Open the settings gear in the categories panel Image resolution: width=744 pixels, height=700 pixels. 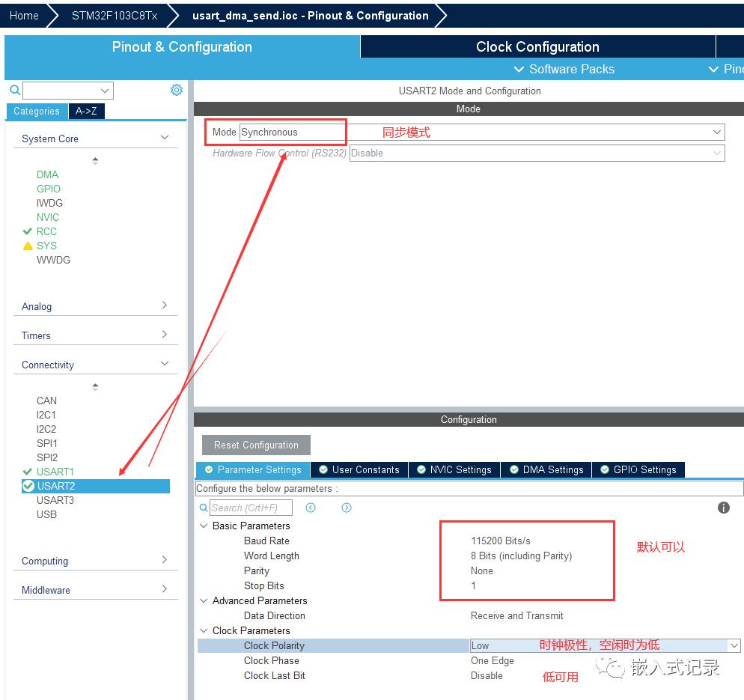[177, 90]
